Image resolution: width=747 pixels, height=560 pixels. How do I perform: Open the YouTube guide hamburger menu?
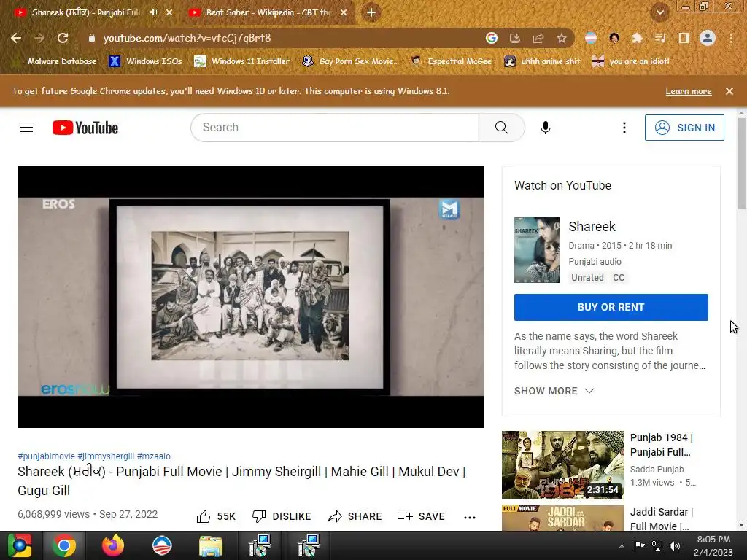26,128
